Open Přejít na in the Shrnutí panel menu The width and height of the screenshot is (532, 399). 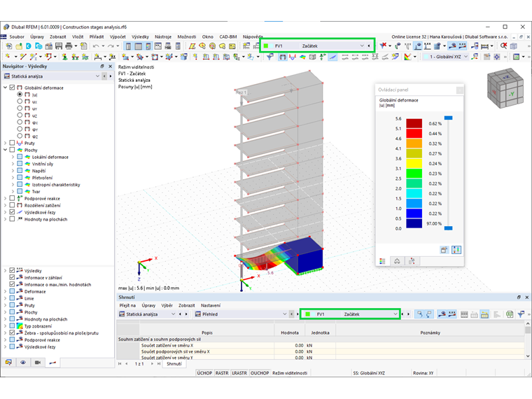click(x=127, y=305)
